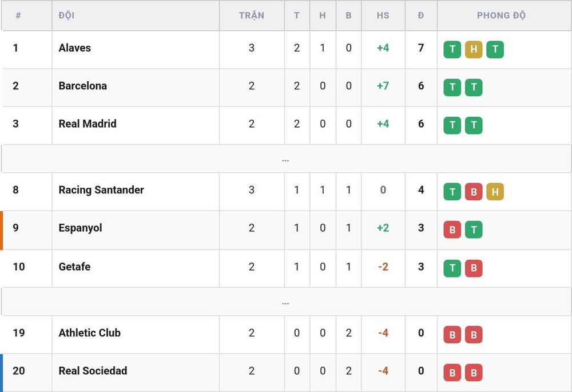Viewport: 572px width, 392px height.
Task: Click Getafe's red B loss badge
Action: click(x=474, y=268)
